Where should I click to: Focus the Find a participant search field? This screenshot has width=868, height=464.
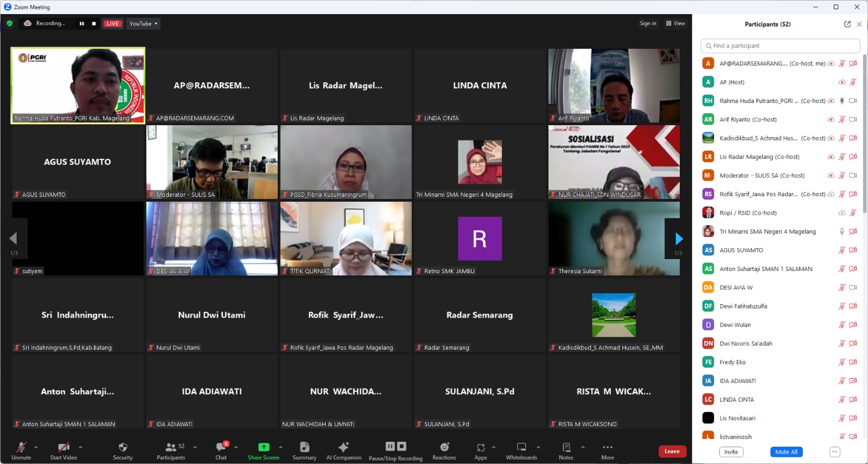[x=780, y=46]
